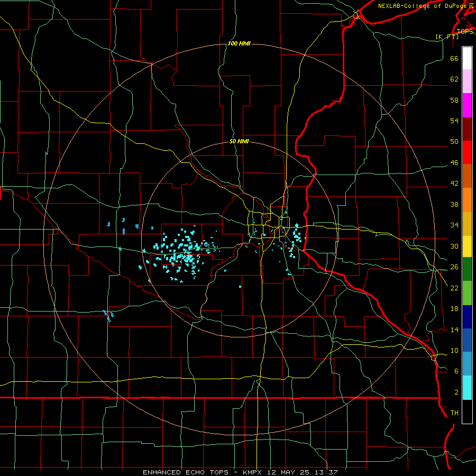Image resolution: width=476 pixels, height=476 pixels.
Task: Click the "13:37" timestamp
Action: click(x=327, y=472)
